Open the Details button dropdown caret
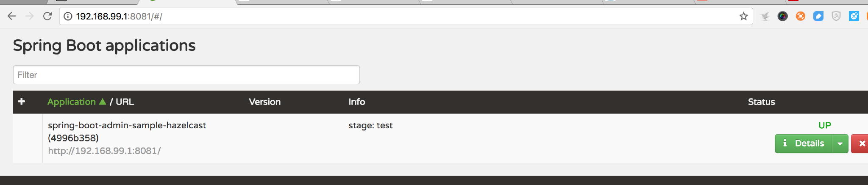The height and width of the screenshot is (185, 868). click(x=840, y=144)
